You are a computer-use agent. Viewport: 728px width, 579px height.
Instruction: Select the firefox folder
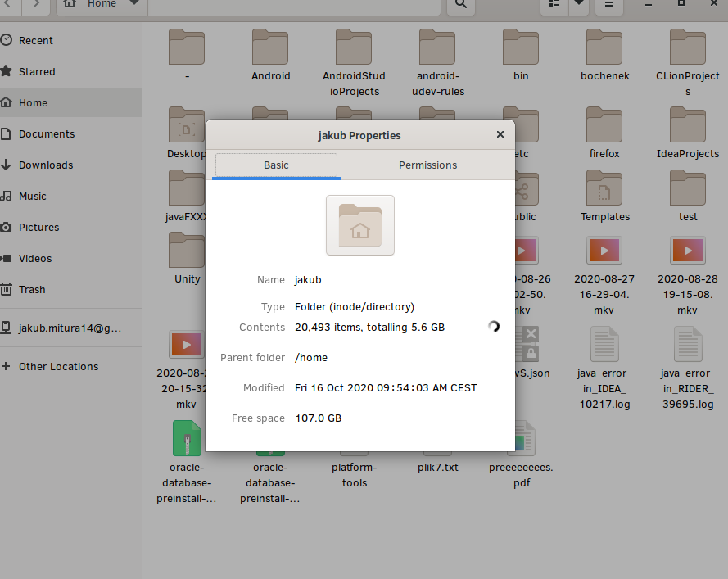(x=604, y=133)
